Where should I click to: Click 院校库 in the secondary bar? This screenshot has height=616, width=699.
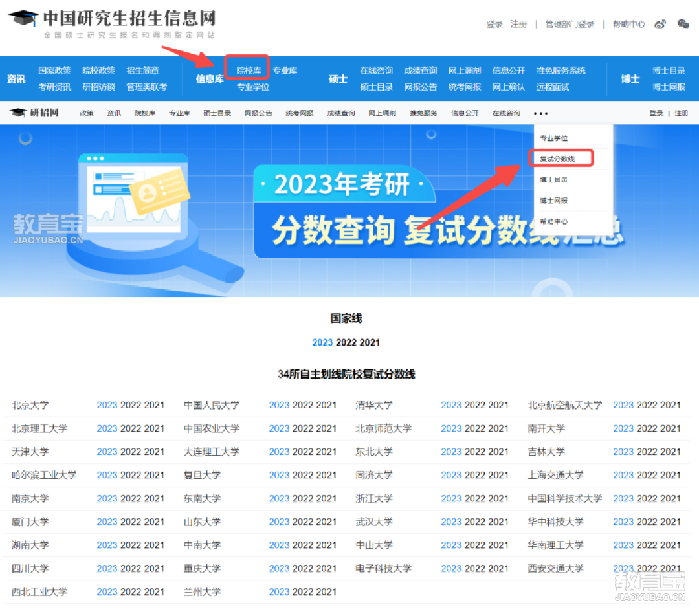pos(145,113)
